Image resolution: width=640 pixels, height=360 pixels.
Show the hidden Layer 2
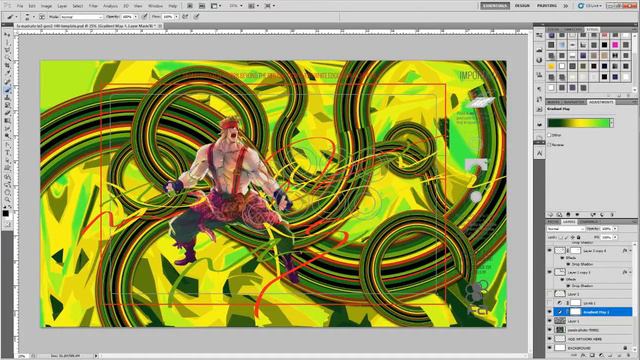(x=549, y=294)
